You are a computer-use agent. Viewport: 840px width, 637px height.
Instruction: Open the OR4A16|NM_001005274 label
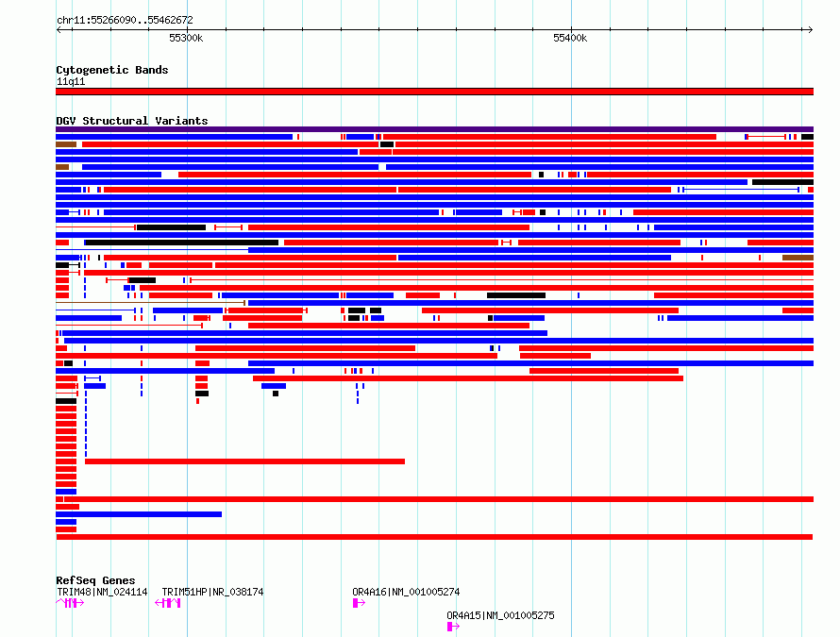coord(406,592)
